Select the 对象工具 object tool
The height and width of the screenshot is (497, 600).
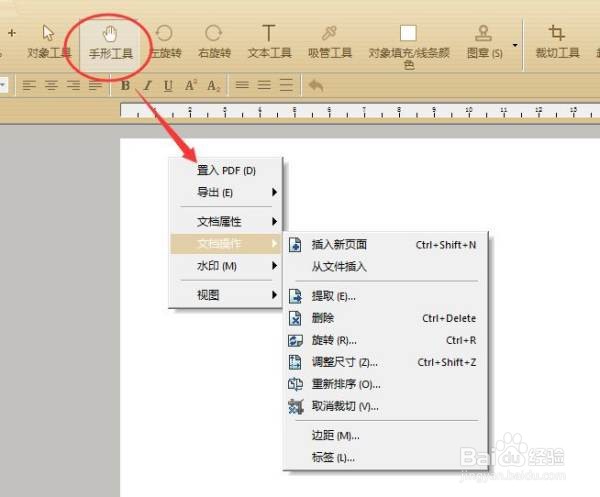[49, 42]
